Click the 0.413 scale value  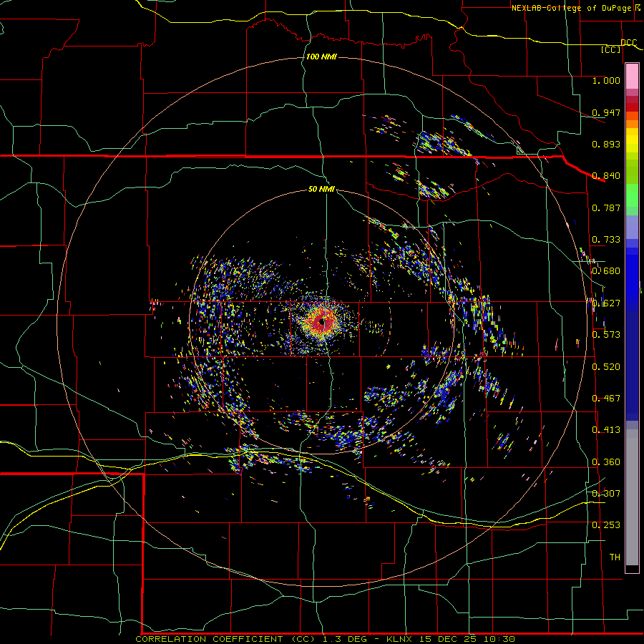pyautogui.click(x=606, y=429)
